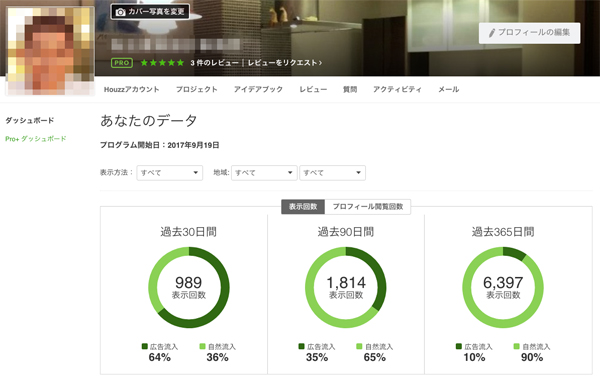
Task: Click the 35% value text
Action: (x=317, y=357)
